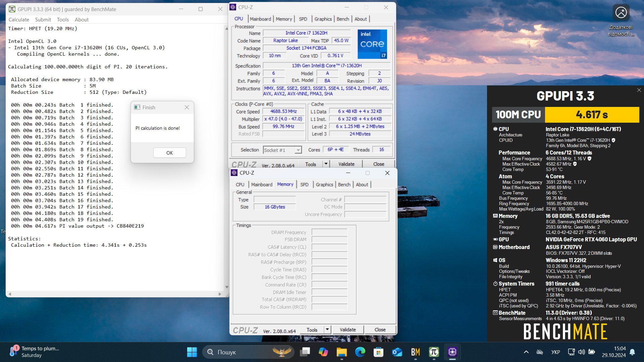
Task: Click Close button in upper CPU-Z
Action: [x=379, y=164]
